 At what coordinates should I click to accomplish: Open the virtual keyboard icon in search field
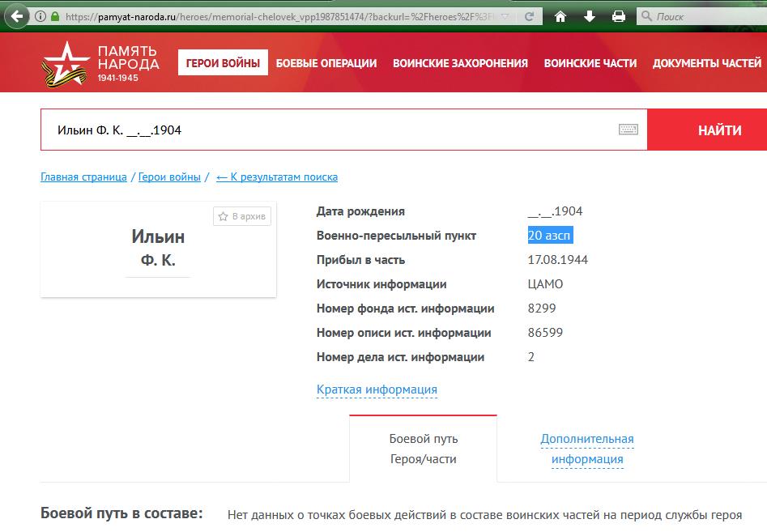[x=629, y=130]
